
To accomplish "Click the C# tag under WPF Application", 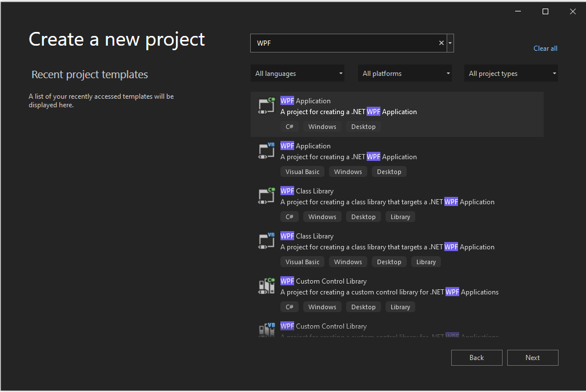I will coord(290,126).
